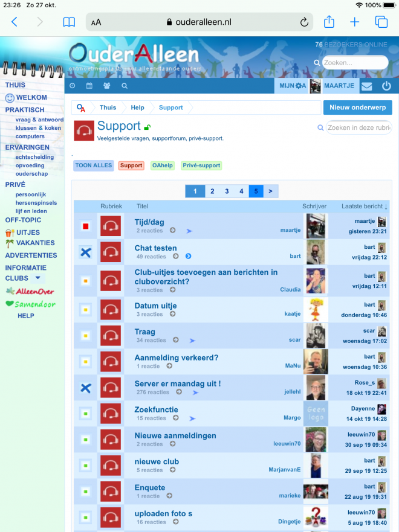Open the MIJN settings menu
This screenshot has width=399, height=532.
click(292, 86)
